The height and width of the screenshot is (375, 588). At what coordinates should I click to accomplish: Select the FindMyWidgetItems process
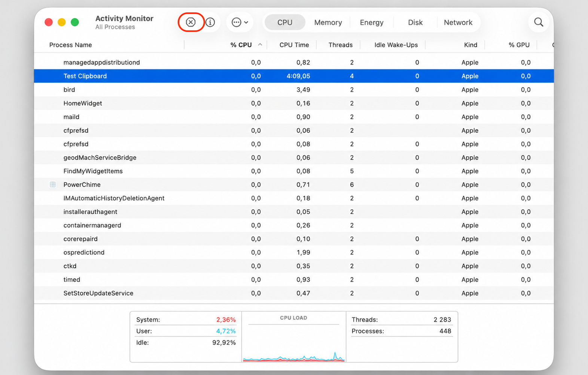[294, 171]
